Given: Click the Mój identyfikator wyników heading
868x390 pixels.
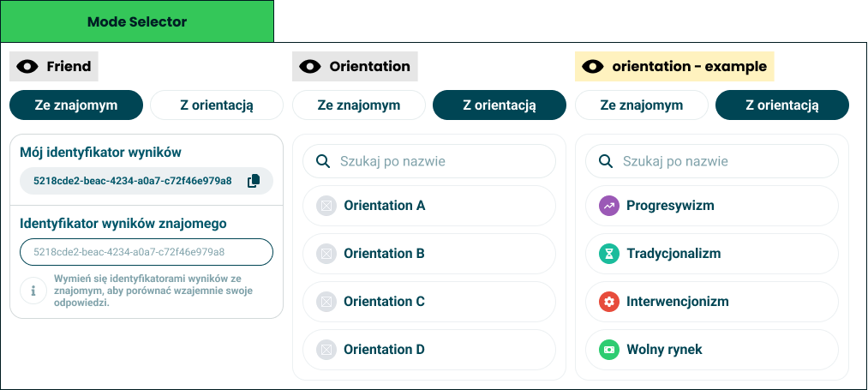Looking at the screenshot, I should pos(101,153).
